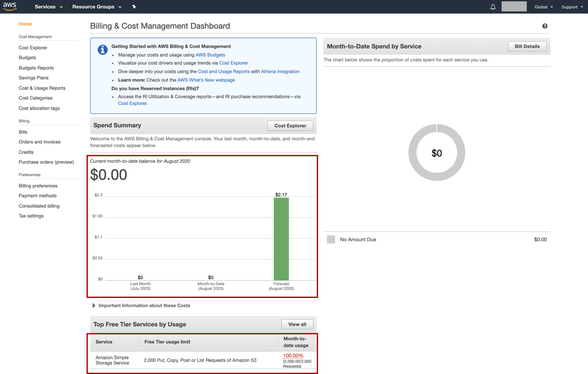This screenshot has height=374, width=588.
Task: Open Billing preferences in sidebar
Action: (x=38, y=186)
